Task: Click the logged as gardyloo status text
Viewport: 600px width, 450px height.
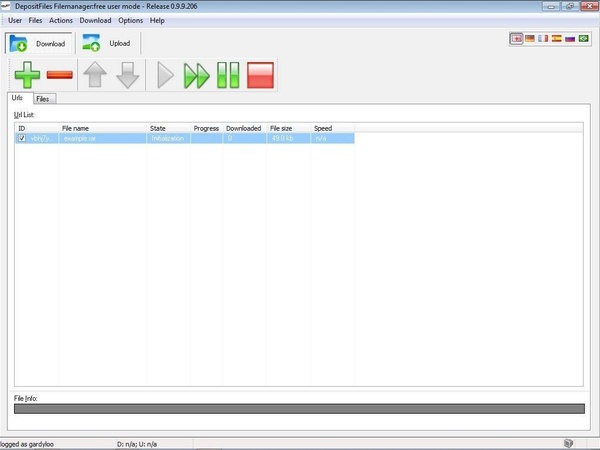Action: click(x=27, y=444)
